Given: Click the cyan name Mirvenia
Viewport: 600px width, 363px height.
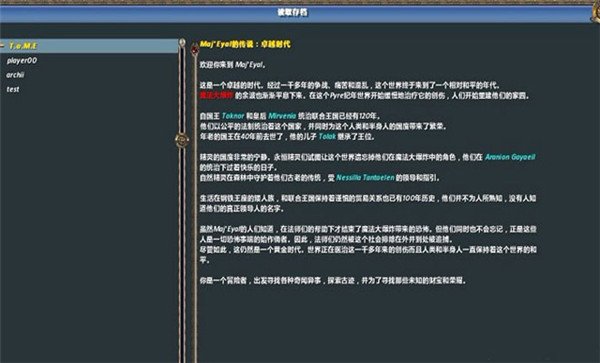Looking at the screenshot, I should point(282,116).
